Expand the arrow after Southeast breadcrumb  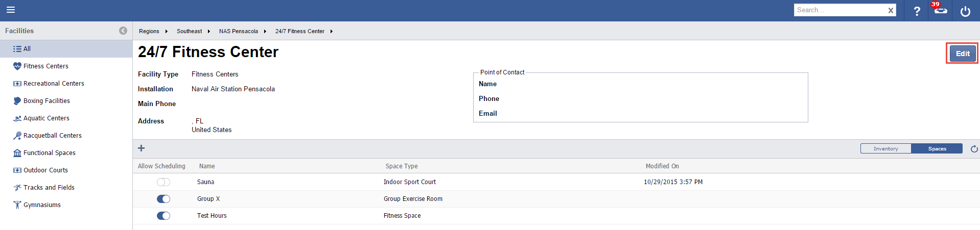209,32
